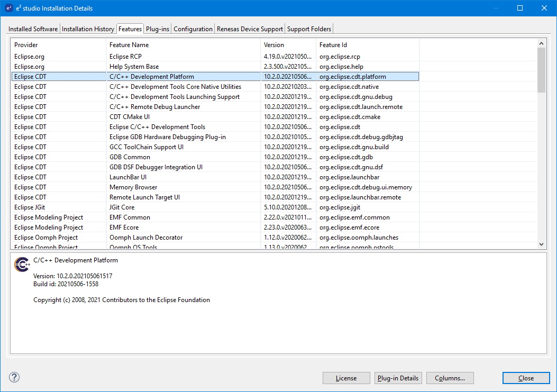
Task: Click the org.eclipse.jgit feature id
Action: pyautogui.click(x=340, y=207)
